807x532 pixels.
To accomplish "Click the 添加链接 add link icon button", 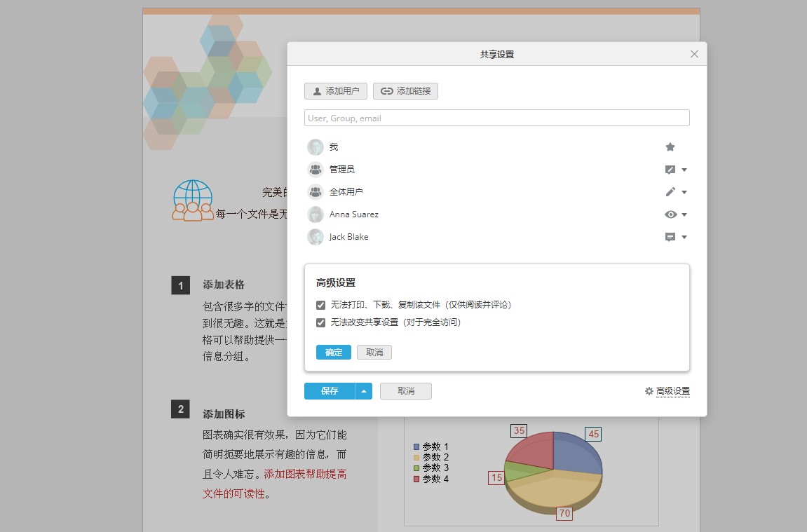I will 405,90.
